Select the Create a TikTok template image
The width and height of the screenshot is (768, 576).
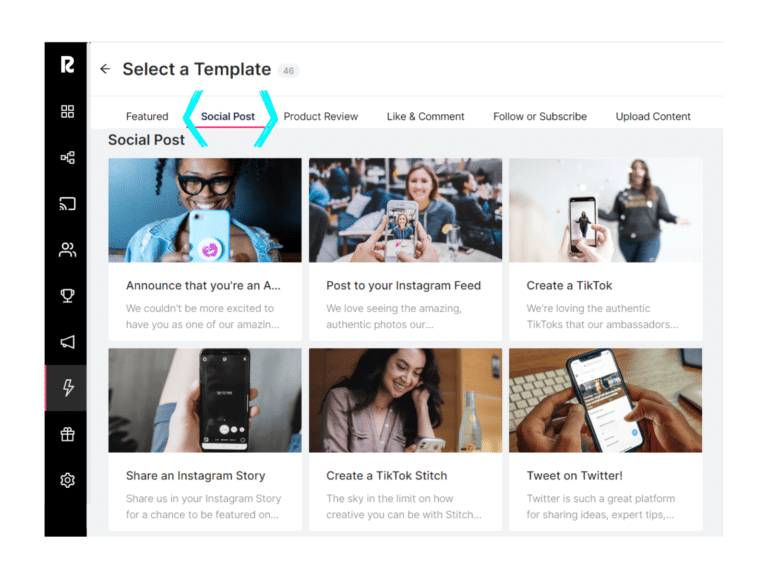tap(605, 210)
